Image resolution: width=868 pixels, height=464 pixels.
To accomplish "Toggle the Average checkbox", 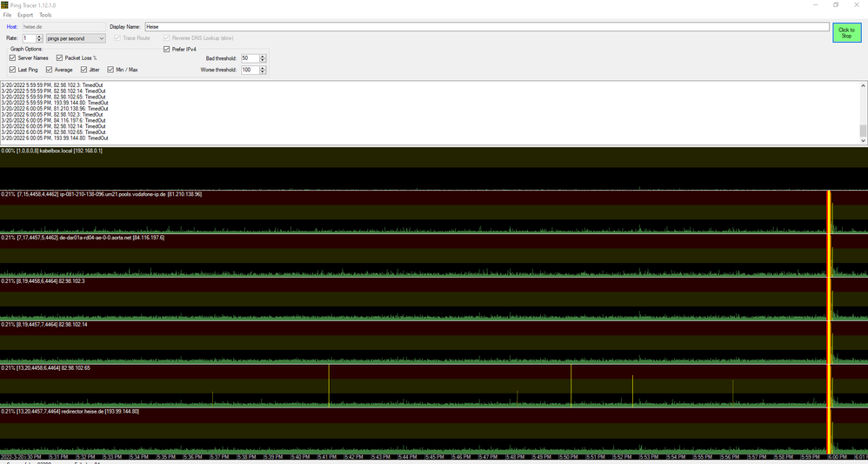I will [x=50, y=70].
